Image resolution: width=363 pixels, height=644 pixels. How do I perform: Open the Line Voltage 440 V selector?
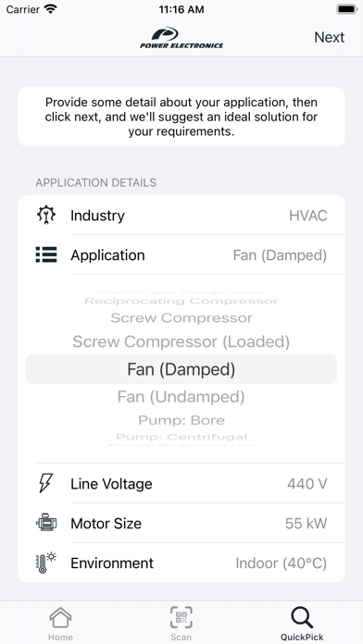[181, 483]
